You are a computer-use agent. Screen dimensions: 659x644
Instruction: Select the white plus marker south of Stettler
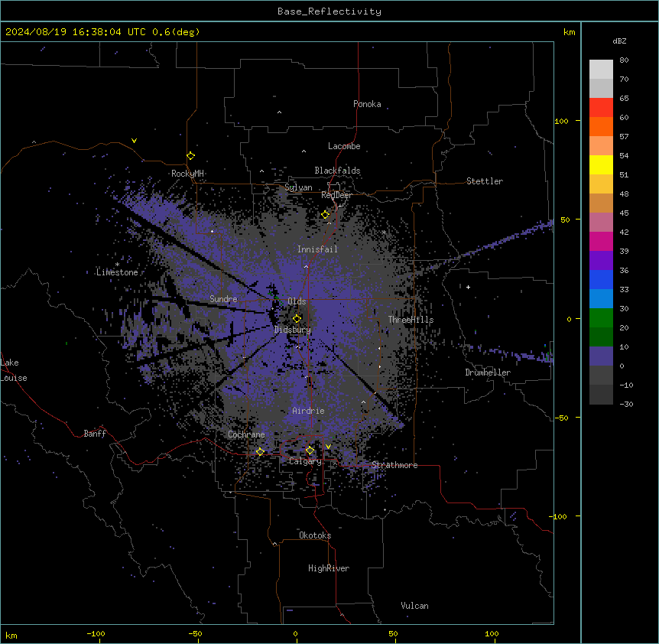468,287
